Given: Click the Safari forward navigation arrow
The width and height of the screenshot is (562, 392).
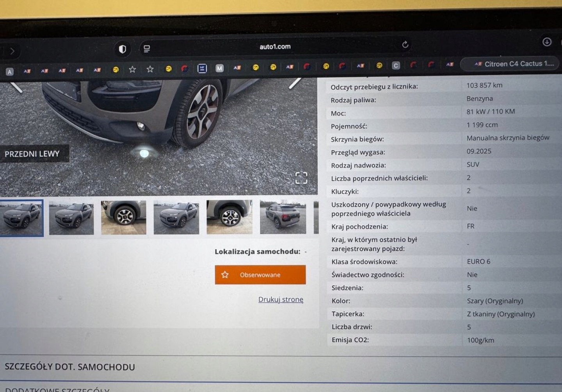Looking at the screenshot, I should coord(12,51).
